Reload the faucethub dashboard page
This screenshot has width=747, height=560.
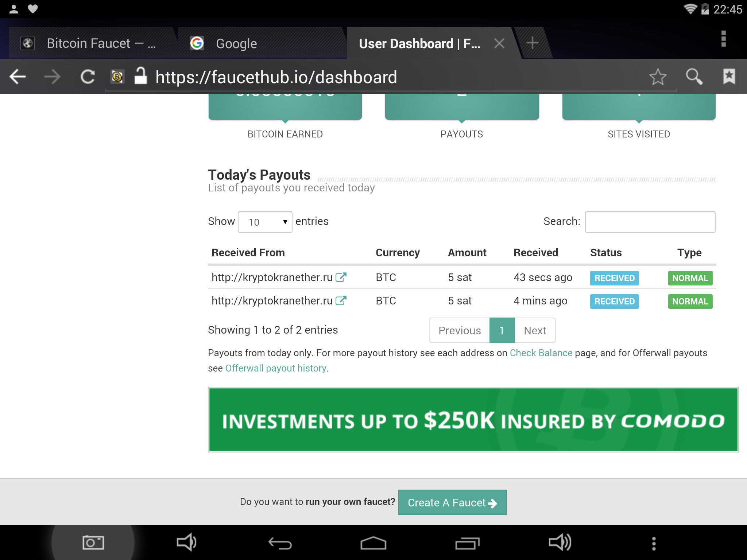pos(88,77)
